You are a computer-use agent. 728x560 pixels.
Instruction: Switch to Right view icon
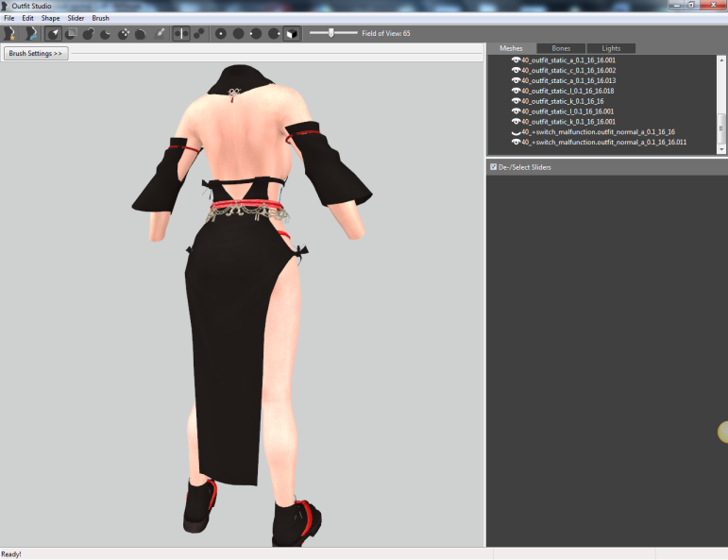click(274, 33)
